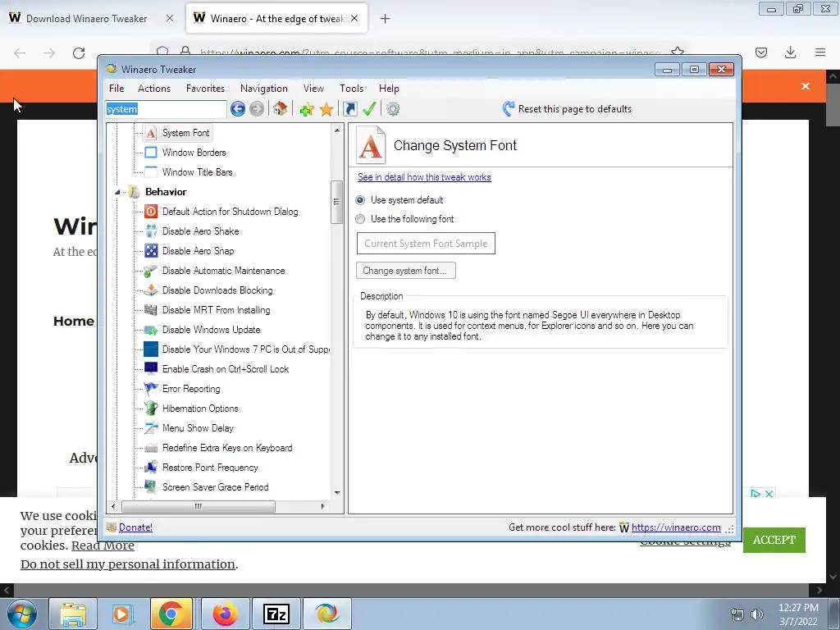Open See in detail how this tweak works link

pos(424,177)
